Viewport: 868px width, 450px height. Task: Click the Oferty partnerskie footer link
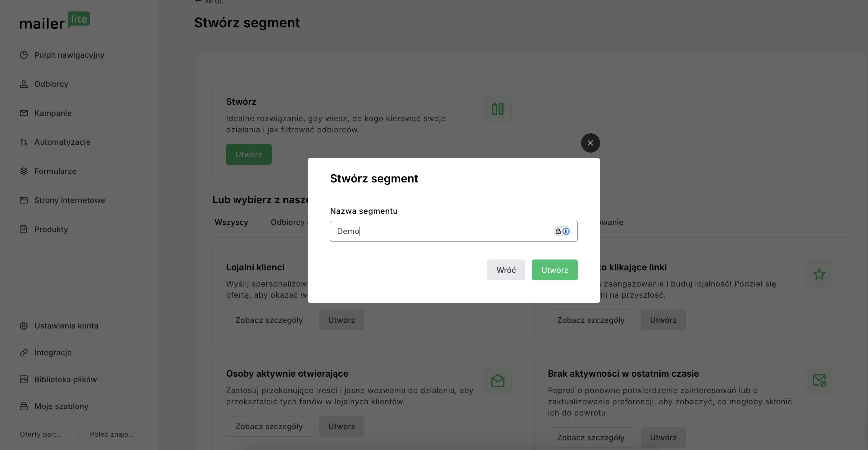[41, 434]
